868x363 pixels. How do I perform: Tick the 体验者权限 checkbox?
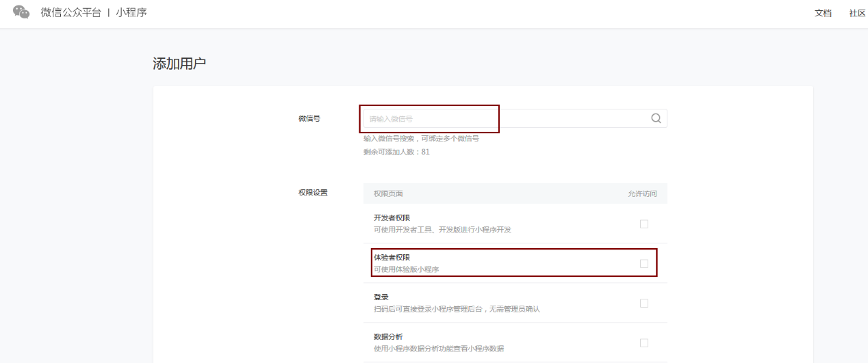point(643,263)
